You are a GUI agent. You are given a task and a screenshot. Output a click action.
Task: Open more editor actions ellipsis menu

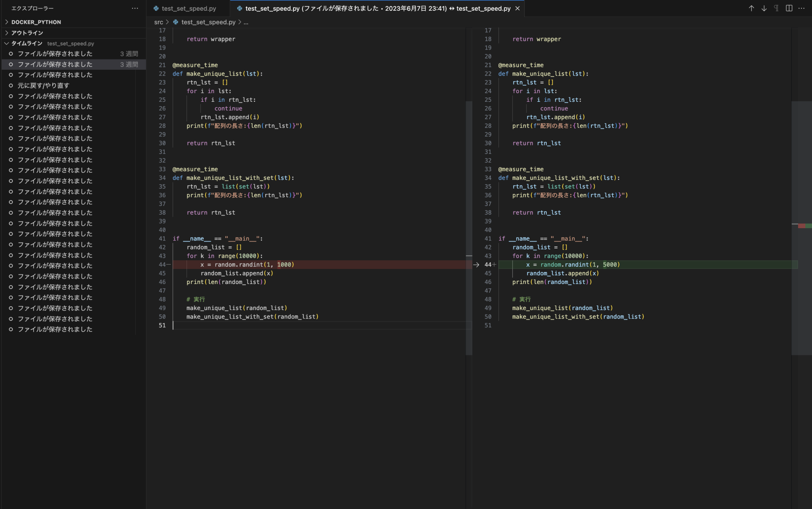pos(802,8)
